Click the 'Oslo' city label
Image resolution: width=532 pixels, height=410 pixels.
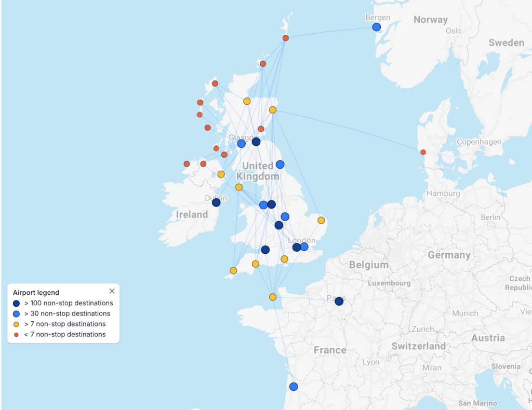tap(453, 31)
